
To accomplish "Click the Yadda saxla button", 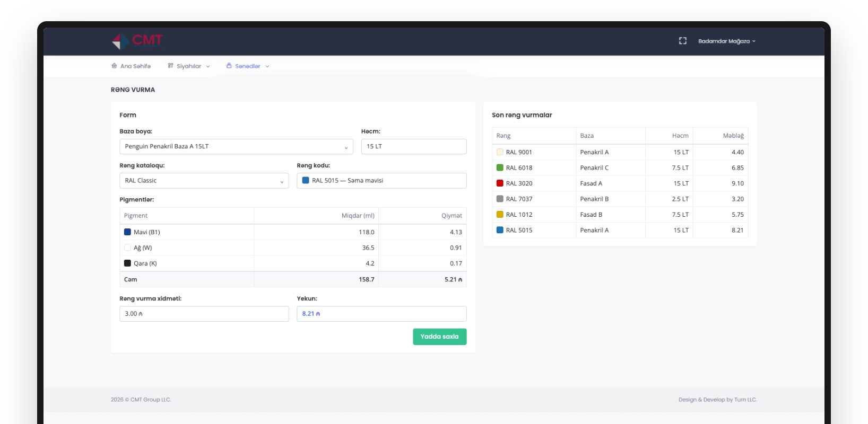I will click(x=440, y=337).
